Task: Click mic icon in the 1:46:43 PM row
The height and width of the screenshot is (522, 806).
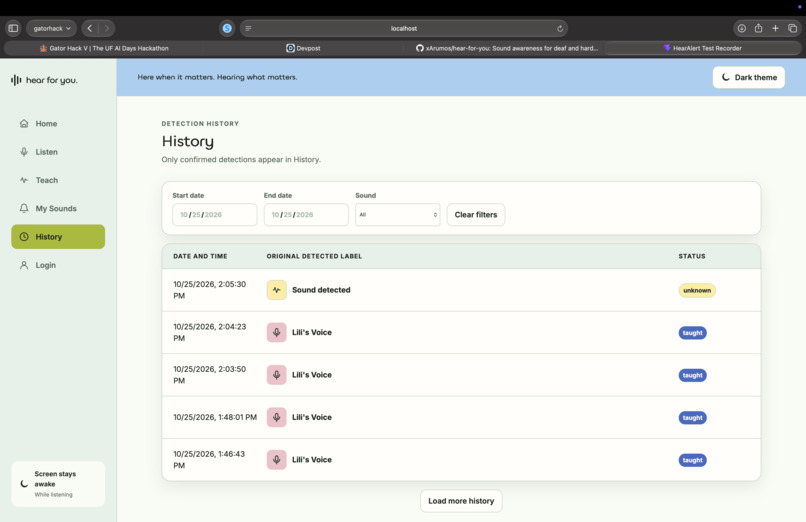Action: [277, 460]
